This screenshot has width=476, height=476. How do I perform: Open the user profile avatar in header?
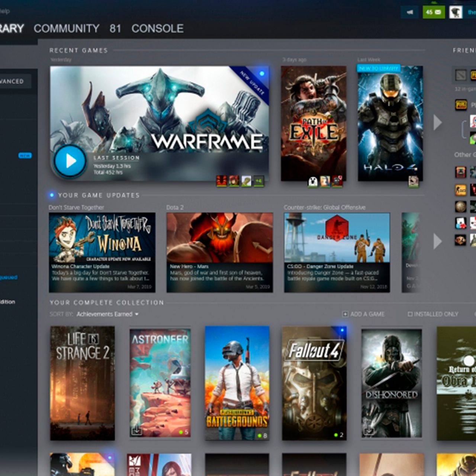pos(456,12)
